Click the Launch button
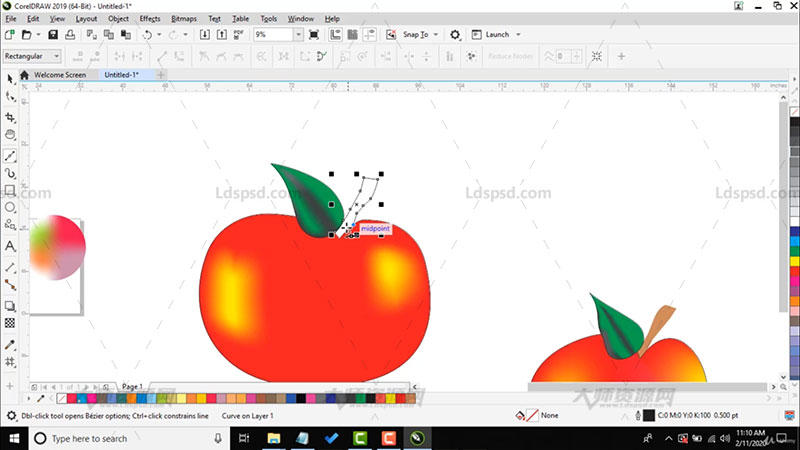800x450 pixels. [491, 35]
